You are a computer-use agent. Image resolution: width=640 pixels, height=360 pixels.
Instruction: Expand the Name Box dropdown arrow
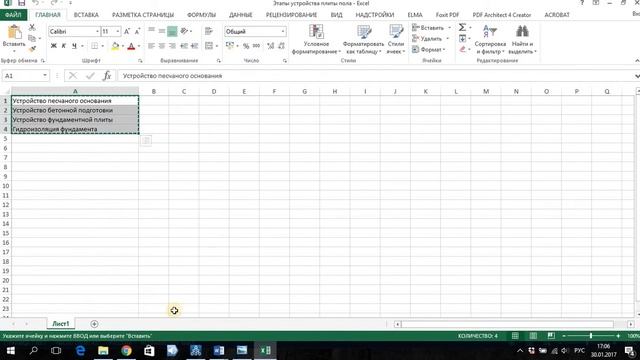45,76
